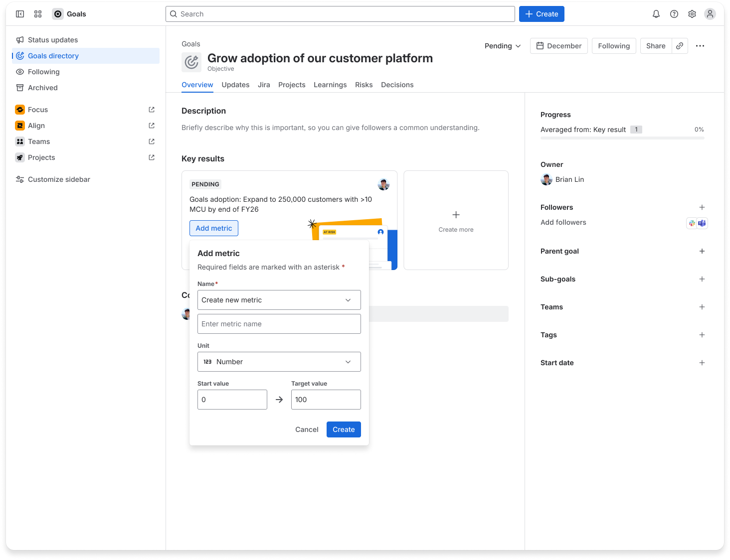Open Customize sidebar
The image size is (730, 560).
[58, 179]
